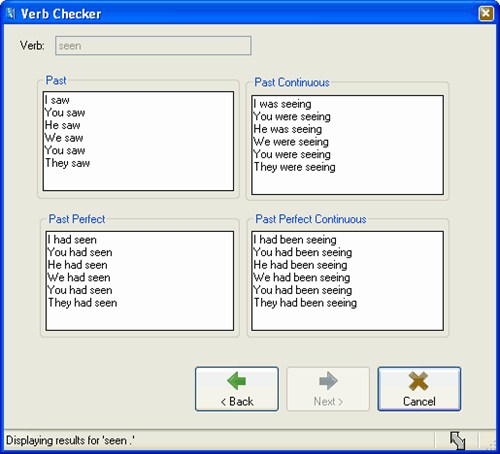This screenshot has width=500, height=454.
Task: Select 'He saw' in Past list
Action: (x=63, y=125)
